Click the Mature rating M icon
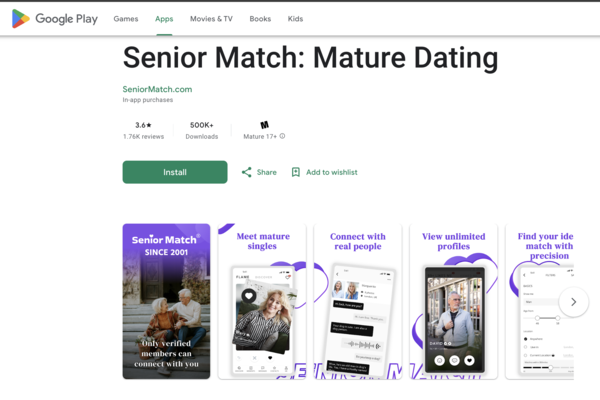 [264, 125]
